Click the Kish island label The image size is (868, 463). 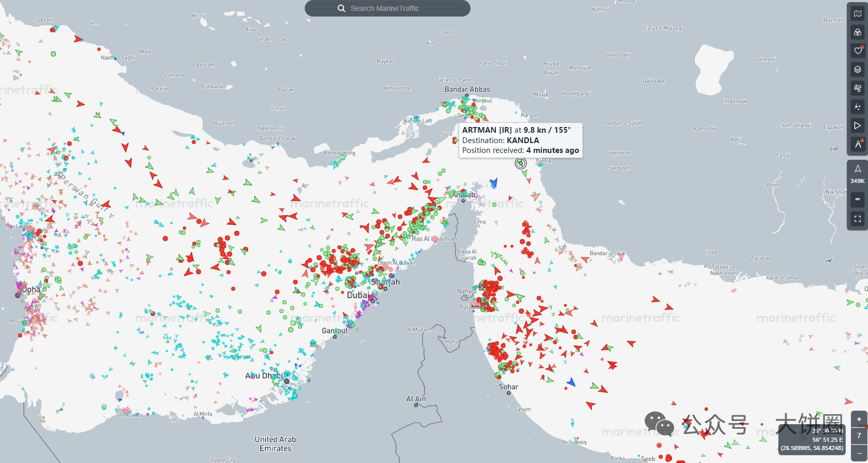[x=252, y=158]
